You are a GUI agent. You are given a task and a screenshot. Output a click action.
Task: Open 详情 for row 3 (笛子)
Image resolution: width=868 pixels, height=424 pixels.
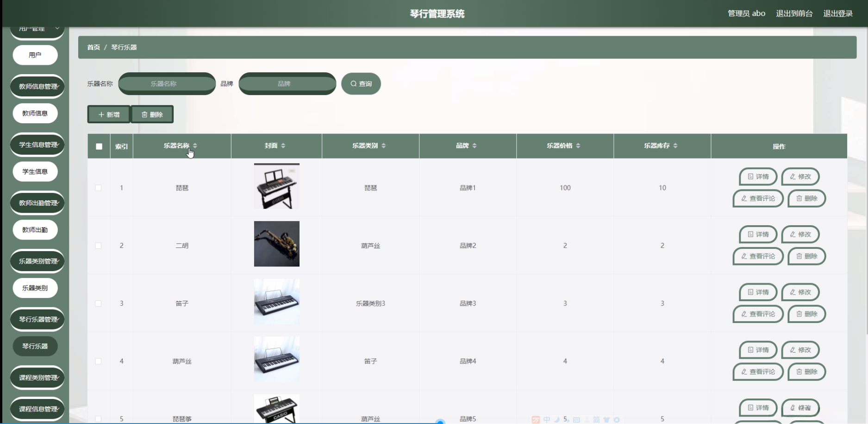tap(758, 292)
